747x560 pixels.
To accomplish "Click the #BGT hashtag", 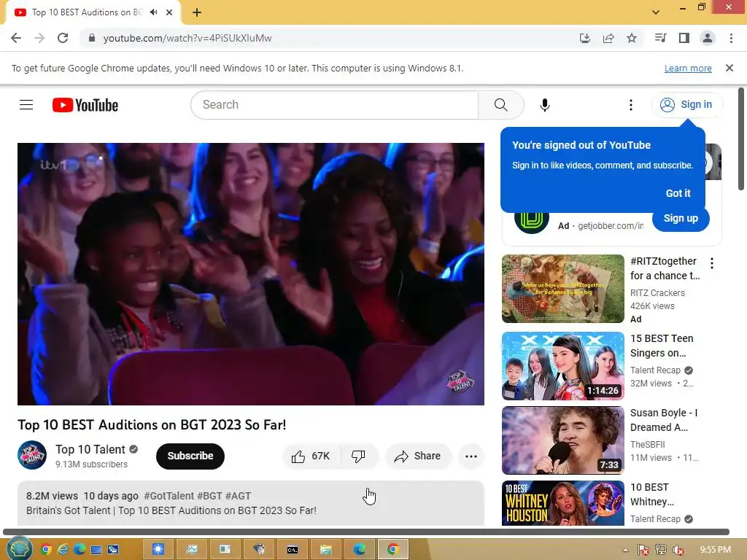I will point(209,496).
